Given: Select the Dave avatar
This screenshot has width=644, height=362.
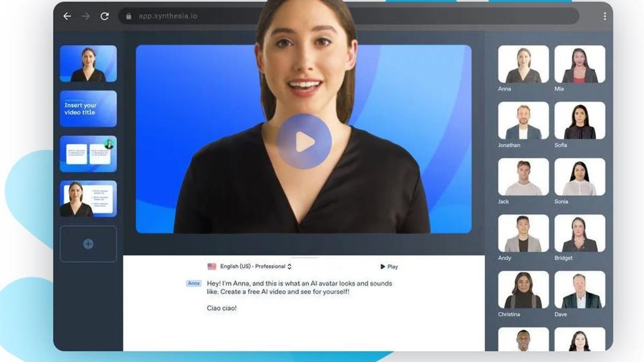Looking at the screenshot, I should point(580,290).
